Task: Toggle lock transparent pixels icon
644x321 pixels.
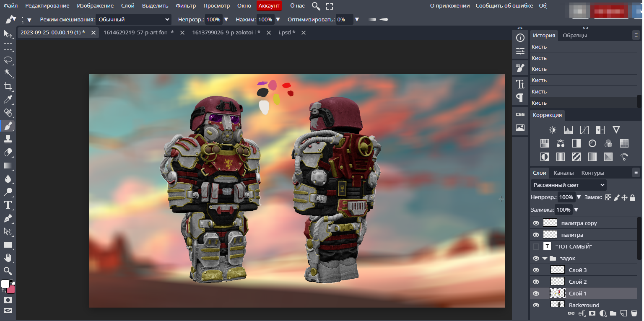Action: [608, 197]
